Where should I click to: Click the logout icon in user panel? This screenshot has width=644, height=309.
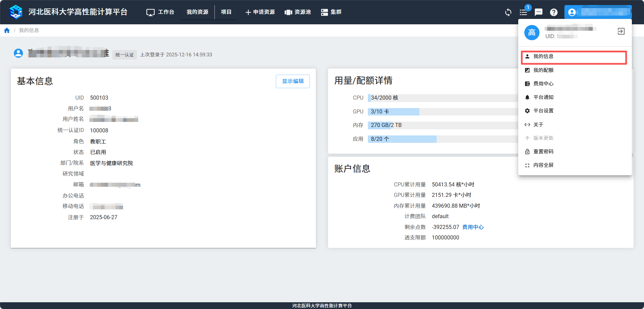(x=621, y=31)
